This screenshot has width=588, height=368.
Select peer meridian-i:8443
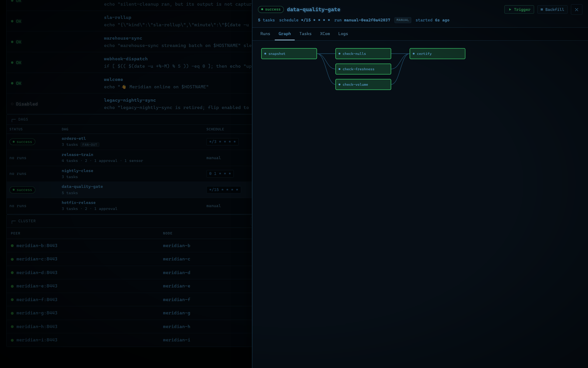click(x=37, y=340)
